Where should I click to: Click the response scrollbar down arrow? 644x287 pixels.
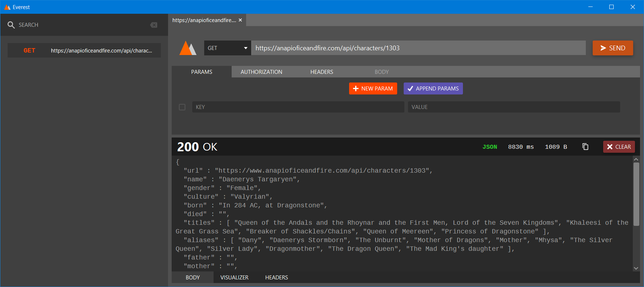coord(636,269)
